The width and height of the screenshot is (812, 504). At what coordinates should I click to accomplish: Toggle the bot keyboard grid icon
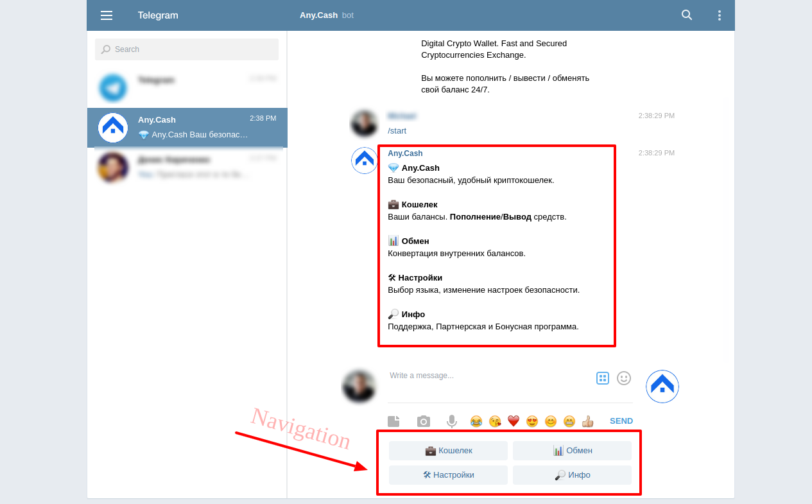point(602,378)
